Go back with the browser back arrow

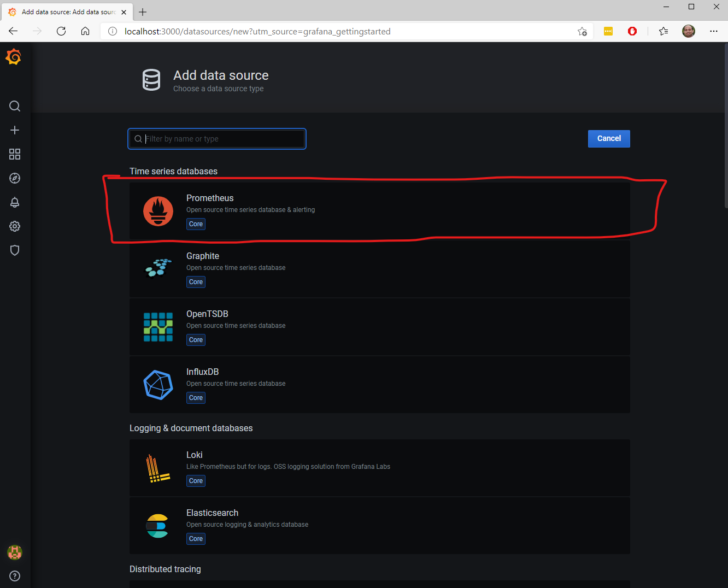click(13, 31)
